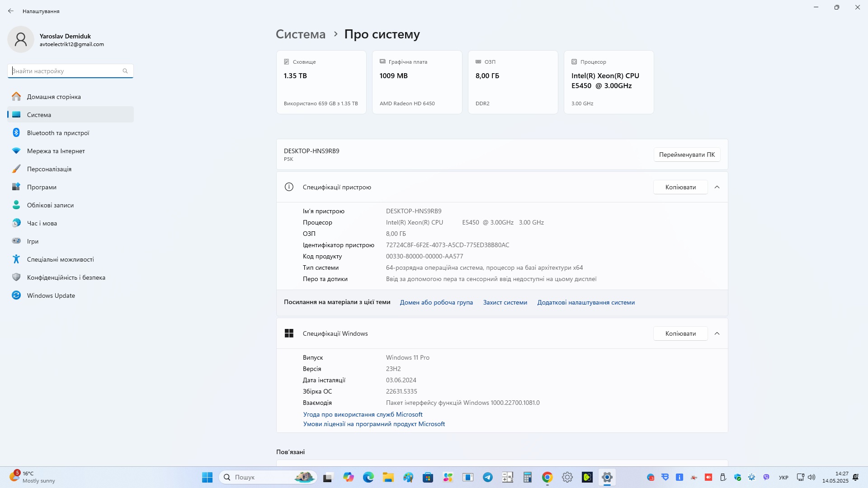Image resolution: width=868 pixels, height=488 pixels.
Task: Select Система in the sidebar
Action: (x=71, y=115)
